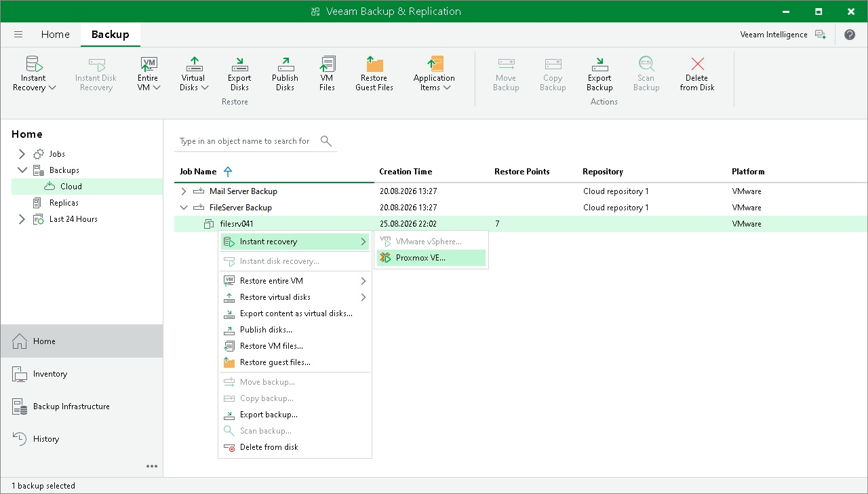Viewport: 868px width, 494px height.
Task: Open Veeam Intelligence assistant
Action: [x=783, y=35]
